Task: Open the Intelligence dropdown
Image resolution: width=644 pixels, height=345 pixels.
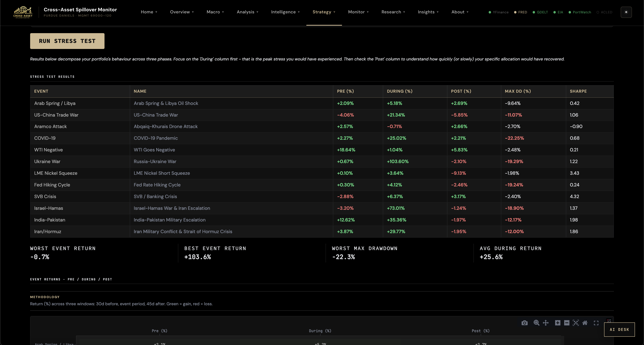Action: pos(285,12)
